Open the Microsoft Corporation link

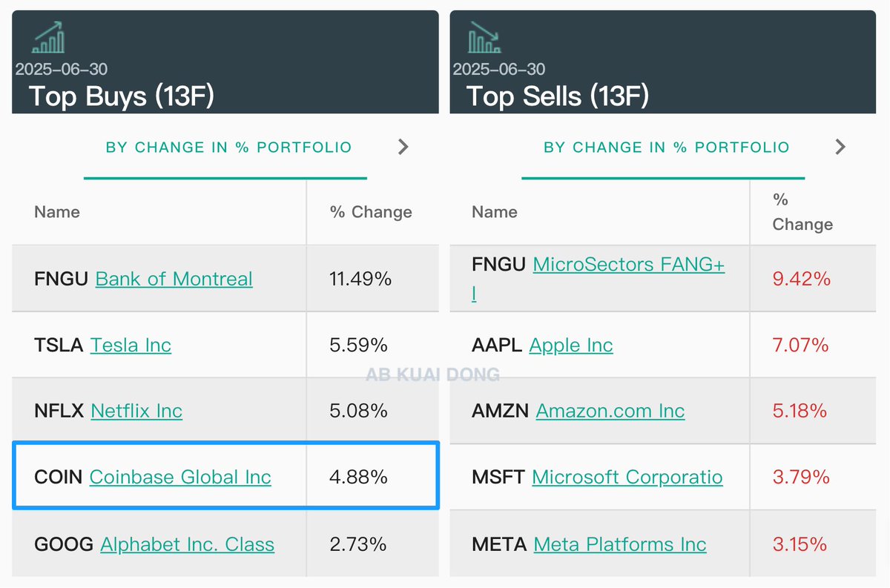tap(627, 477)
